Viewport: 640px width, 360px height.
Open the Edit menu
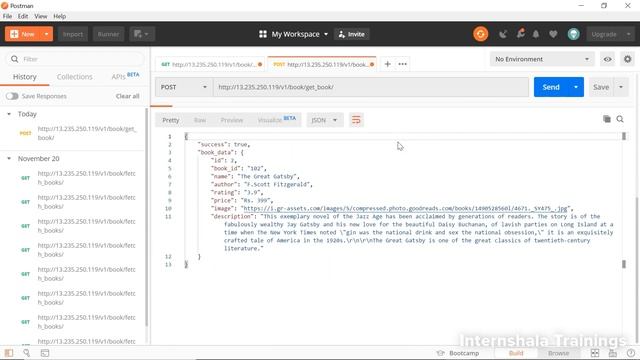[x=23, y=16]
